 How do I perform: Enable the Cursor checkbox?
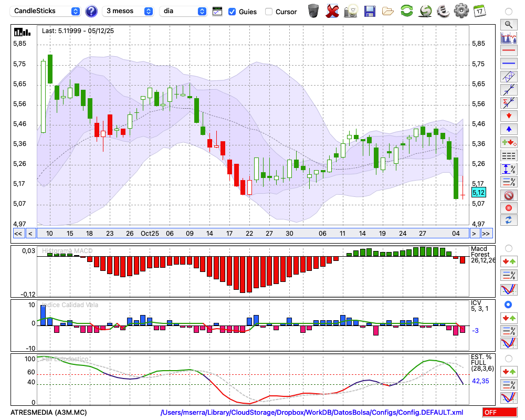[268, 12]
